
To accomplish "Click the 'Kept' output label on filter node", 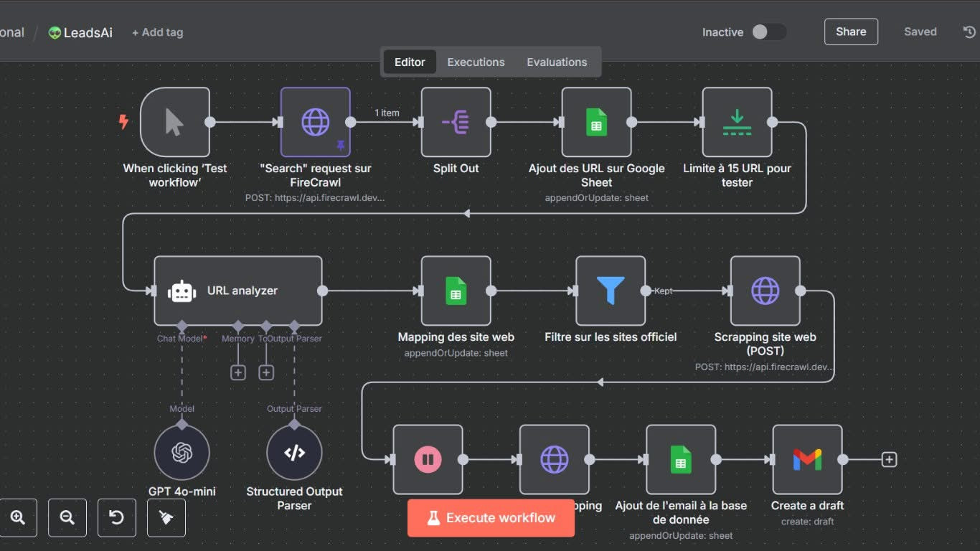I will 663,291.
